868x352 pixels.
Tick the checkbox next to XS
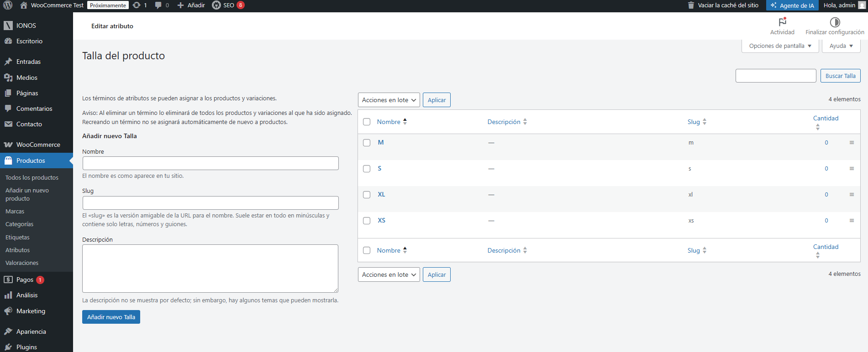point(367,221)
